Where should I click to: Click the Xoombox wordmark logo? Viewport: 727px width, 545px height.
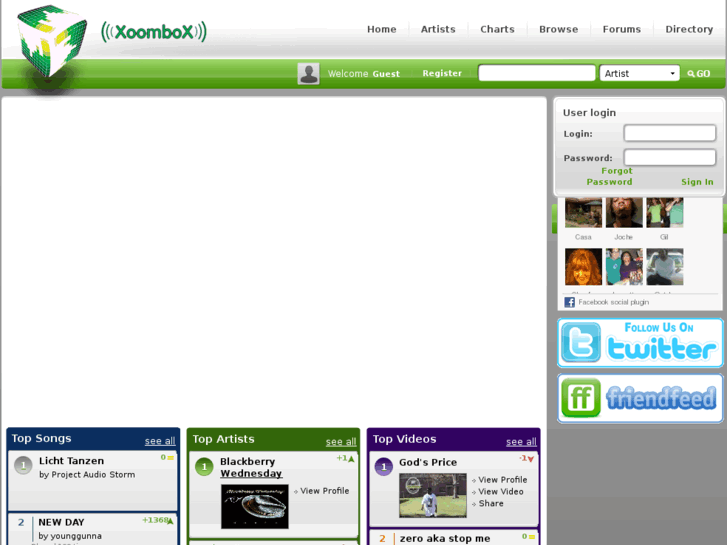153,32
